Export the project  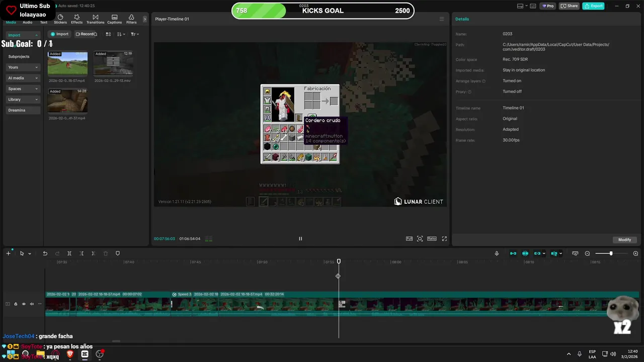[594, 6]
